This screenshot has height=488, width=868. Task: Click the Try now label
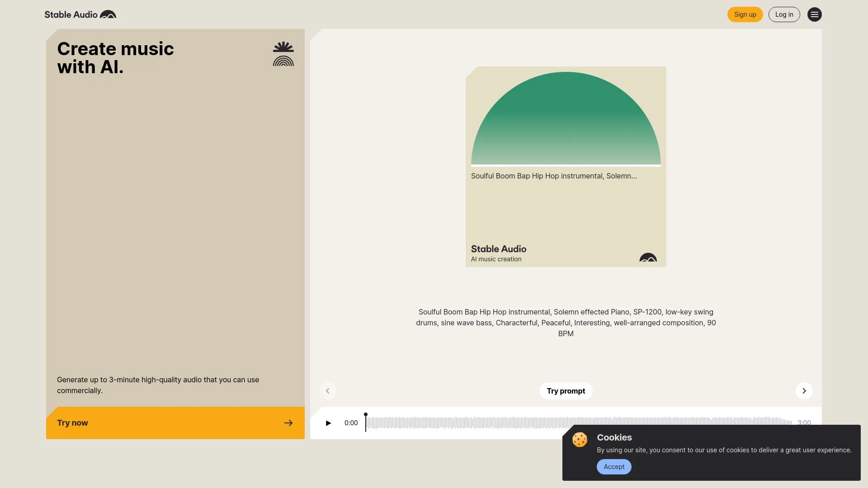(72, 423)
